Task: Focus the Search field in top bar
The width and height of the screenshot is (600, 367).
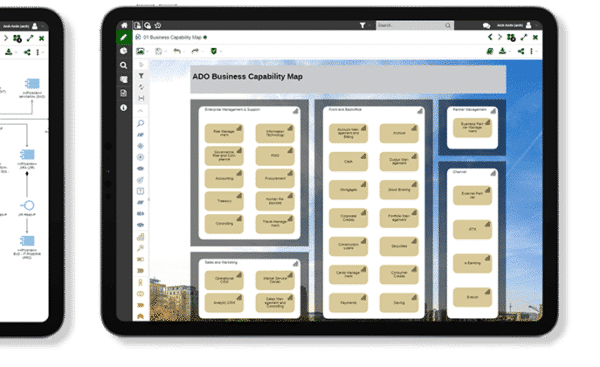Action: click(x=415, y=25)
